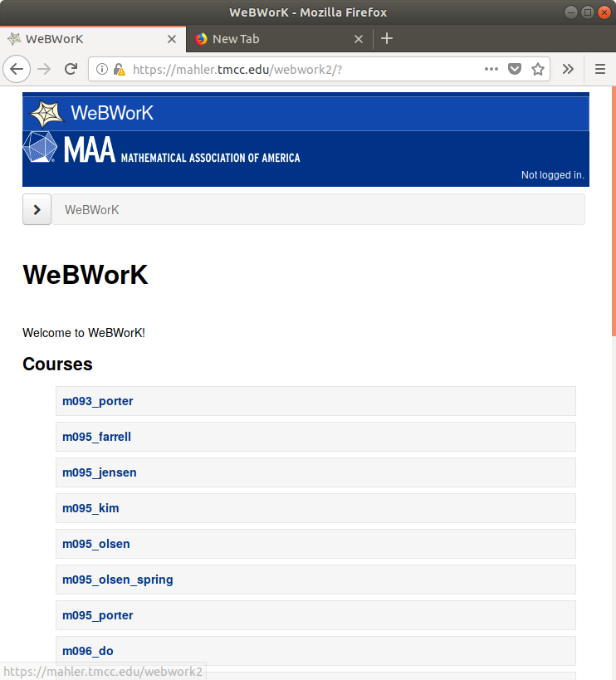Screen dimensions: 616x680
Task: Reload the current page
Action: point(71,69)
